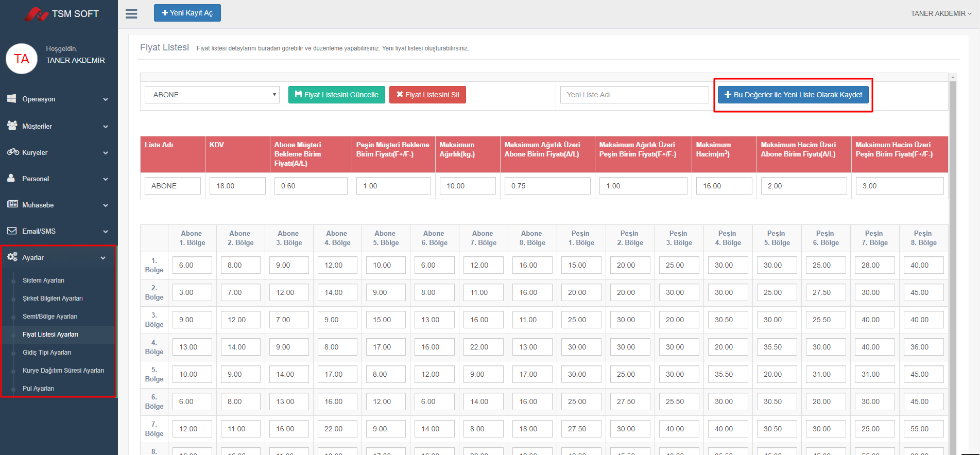Expand the Operasyon menu chevron
980x455 pixels.
(x=106, y=99)
